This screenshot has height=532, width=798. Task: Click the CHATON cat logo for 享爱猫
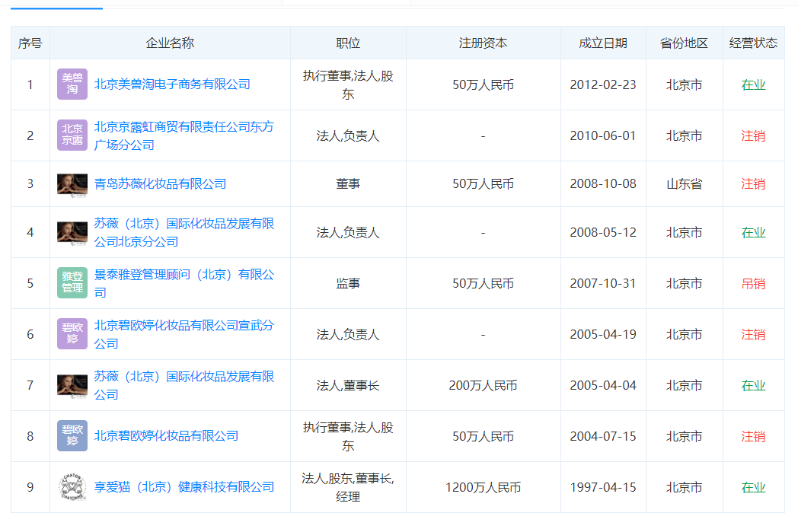point(72,487)
